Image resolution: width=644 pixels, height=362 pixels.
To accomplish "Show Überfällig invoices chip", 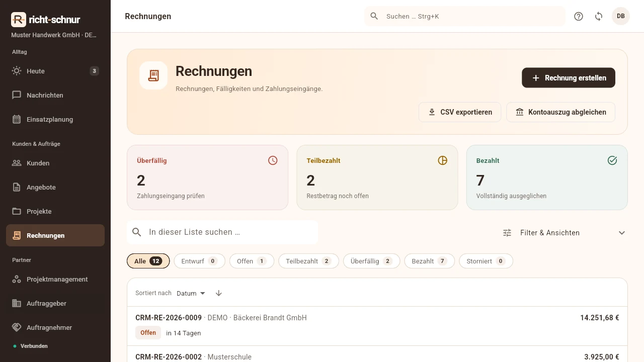I will (371, 261).
